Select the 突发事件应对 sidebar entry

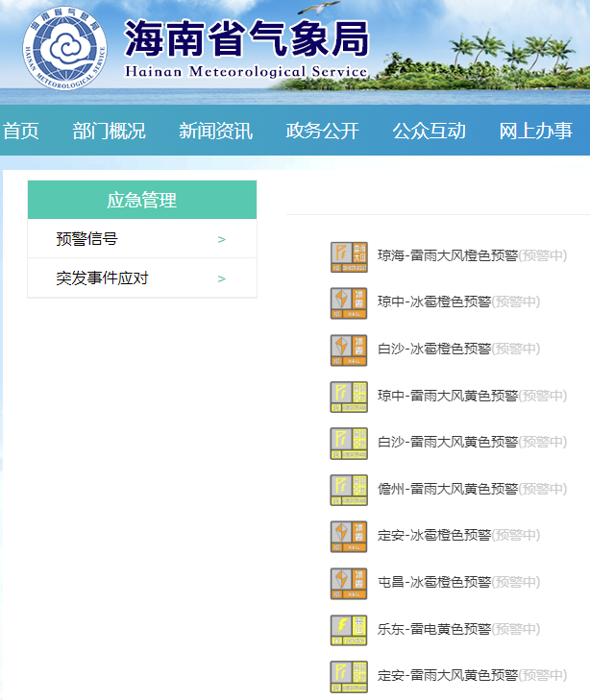pos(142,278)
